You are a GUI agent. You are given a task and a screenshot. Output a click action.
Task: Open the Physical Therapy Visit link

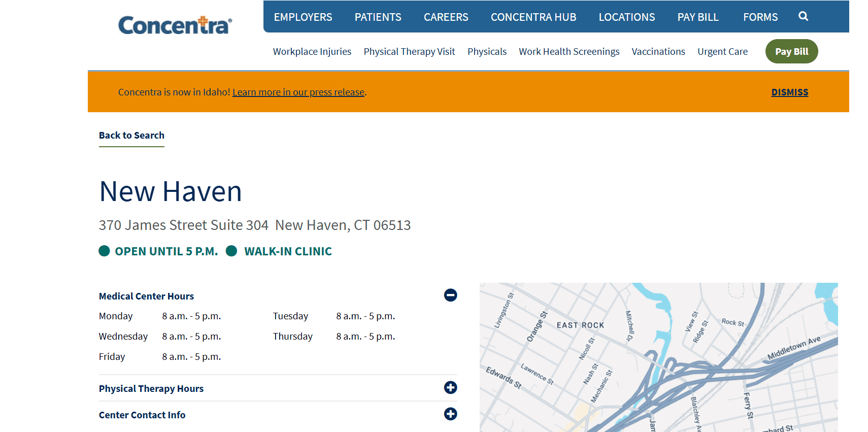(x=409, y=52)
